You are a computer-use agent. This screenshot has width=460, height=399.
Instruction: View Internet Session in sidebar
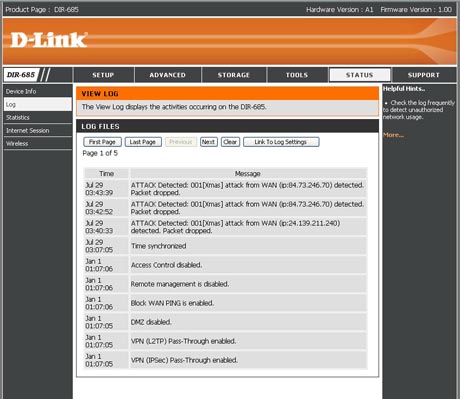[38, 130]
